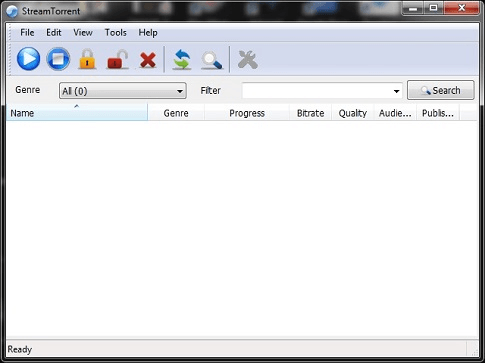Click the refresh arrows icon
Image resolution: width=485 pixels, height=363 pixels.
coord(182,59)
